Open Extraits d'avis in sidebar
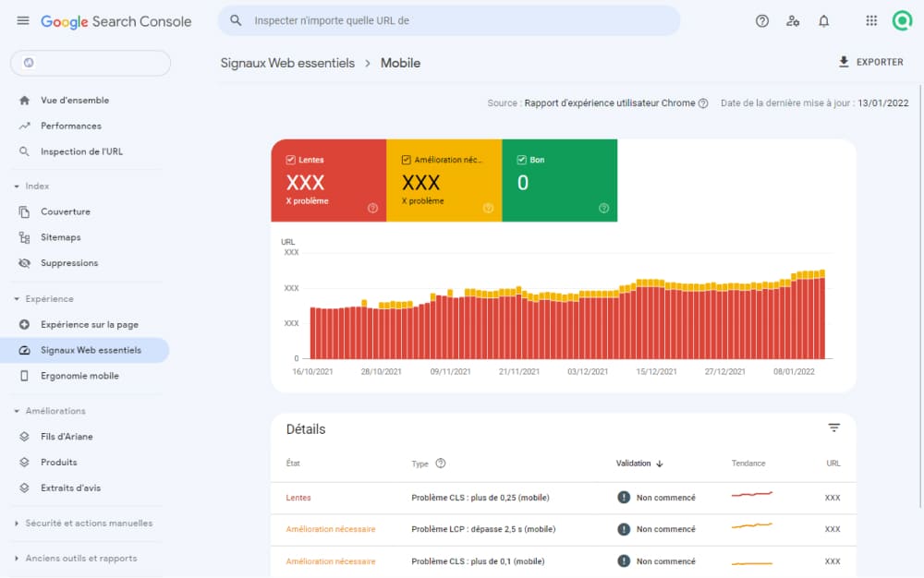This screenshot has height=578, width=924. coord(71,488)
